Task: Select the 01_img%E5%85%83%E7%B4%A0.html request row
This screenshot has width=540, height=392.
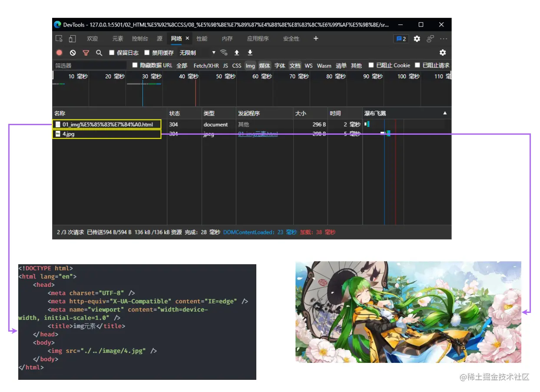Action: tap(252, 125)
